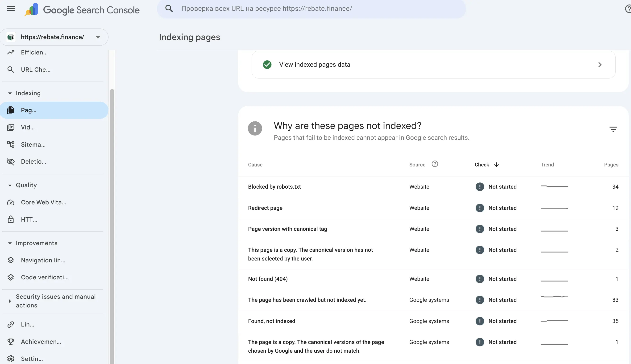Open the HTTPS report lock icon
This screenshot has height=364, width=631.
tap(11, 219)
